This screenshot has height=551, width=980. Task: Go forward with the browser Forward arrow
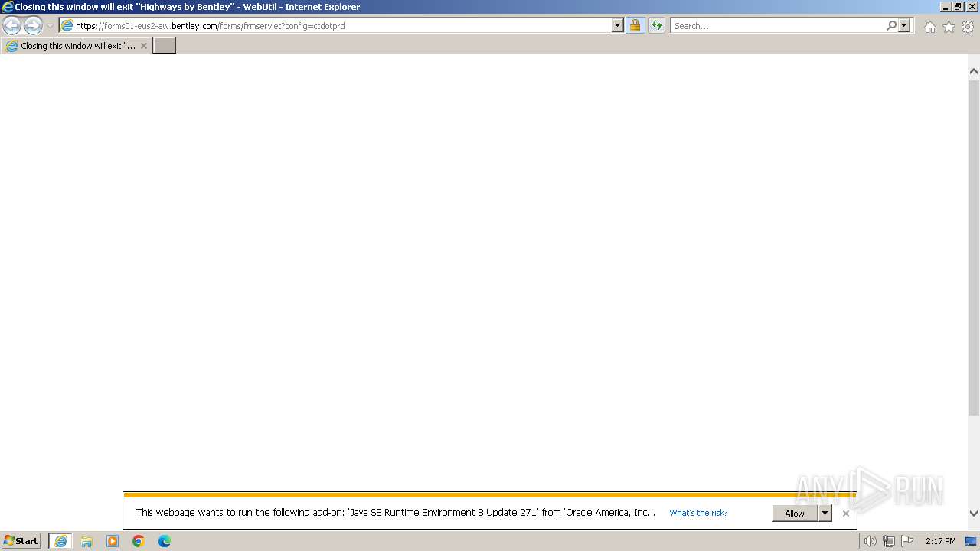tap(33, 26)
